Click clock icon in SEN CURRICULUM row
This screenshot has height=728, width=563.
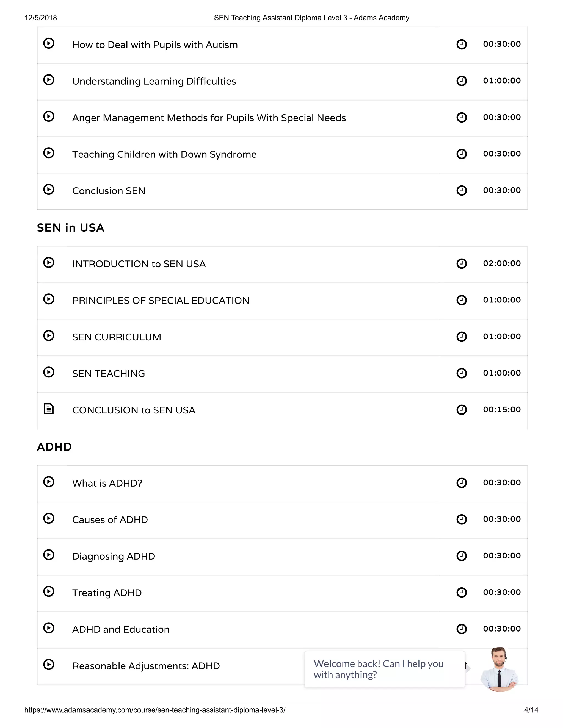(x=462, y=337)
